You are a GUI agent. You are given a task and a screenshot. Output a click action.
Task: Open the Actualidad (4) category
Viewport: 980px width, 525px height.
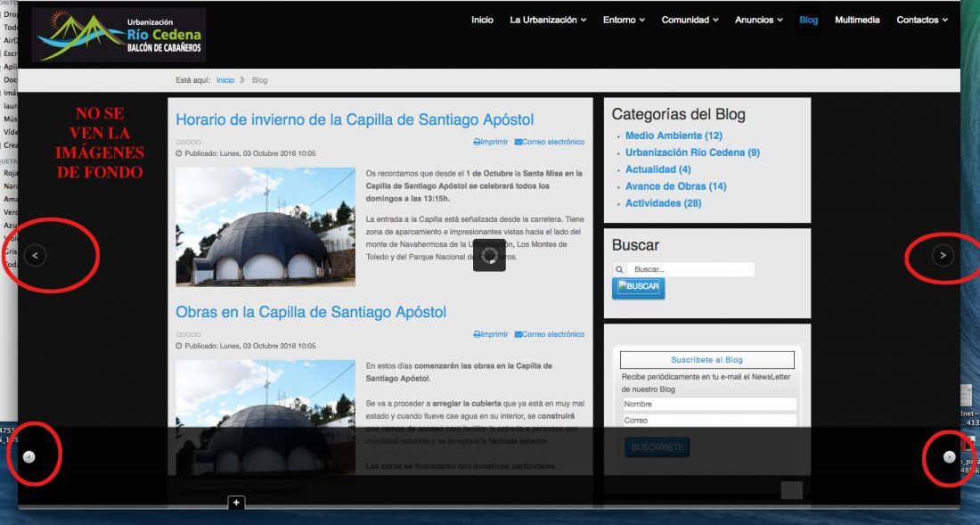(x=658, y=169)
